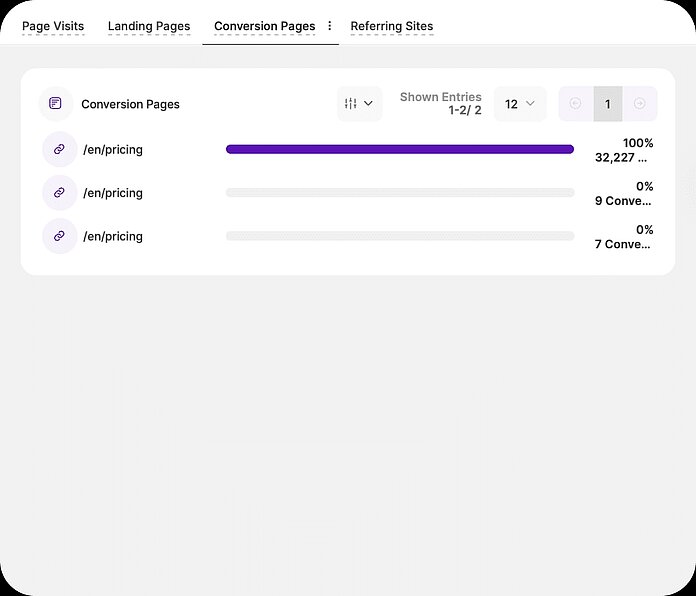The height and width of the screenshot is (596, 696).
Task: Go to the Referring Sites tab
Action: pyautogui.click(x=391, y=26)
